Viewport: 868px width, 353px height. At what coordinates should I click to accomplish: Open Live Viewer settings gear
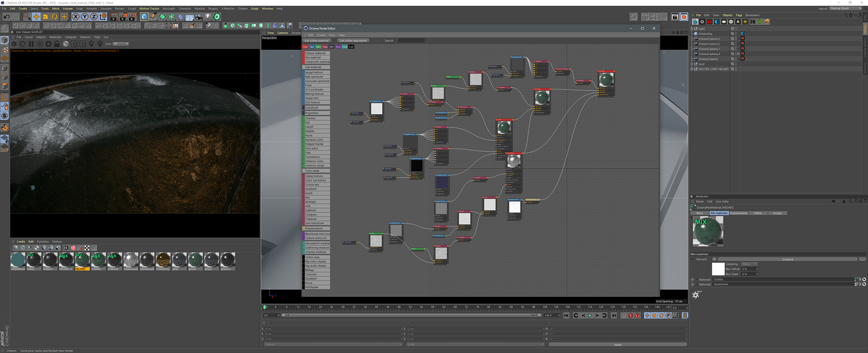coord(48,44)
